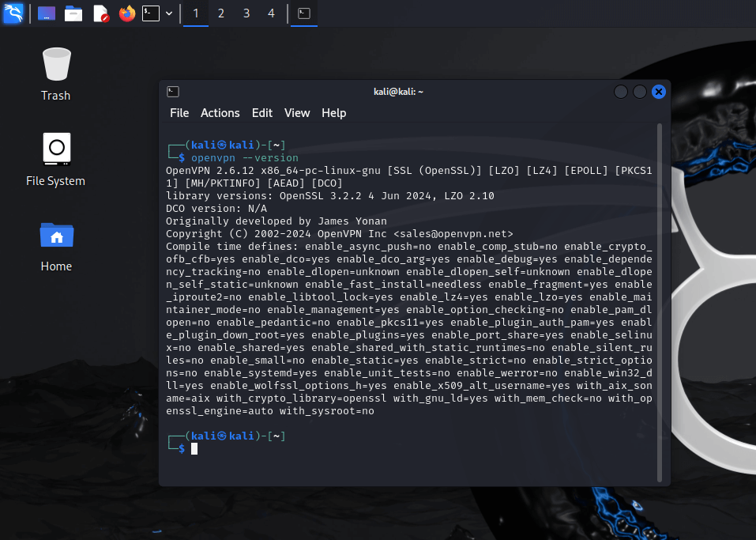
Task: Click 'Compile time defines:' text
Action: (x=232, y=247)
